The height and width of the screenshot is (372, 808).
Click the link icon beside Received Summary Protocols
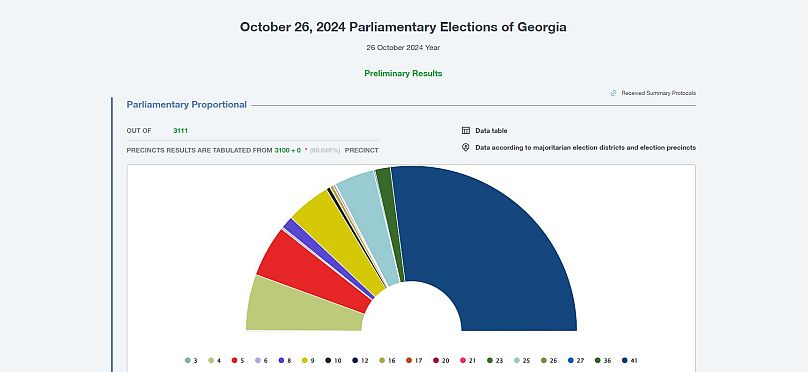(613, 93)
